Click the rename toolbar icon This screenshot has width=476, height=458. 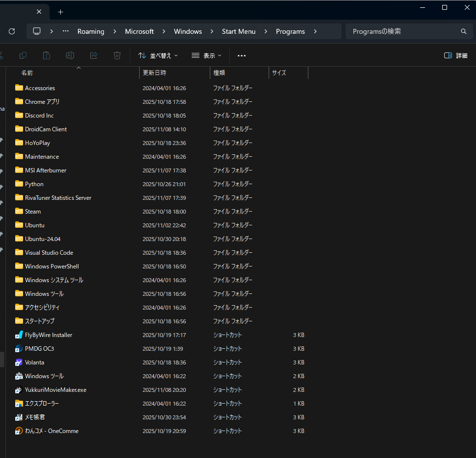click(70, 55)
